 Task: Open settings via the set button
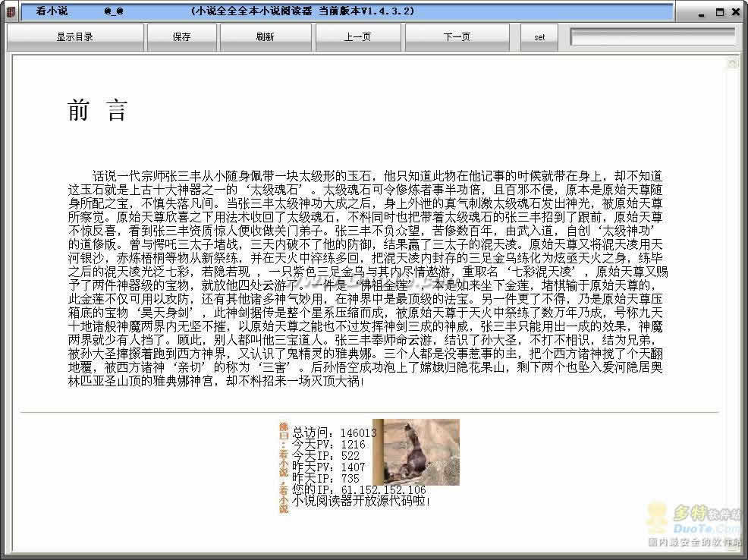(x=539, y=36)
